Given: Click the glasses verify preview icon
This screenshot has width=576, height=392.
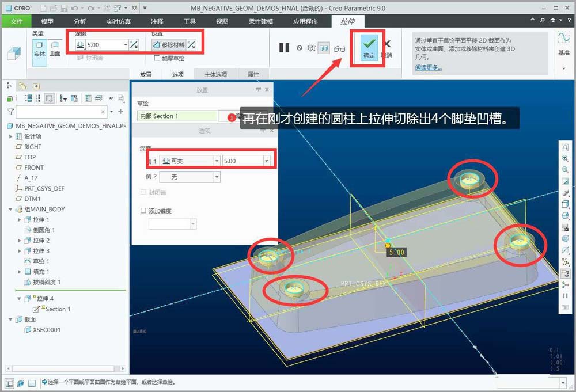Looking at the screenshot, I should point(339,48).
